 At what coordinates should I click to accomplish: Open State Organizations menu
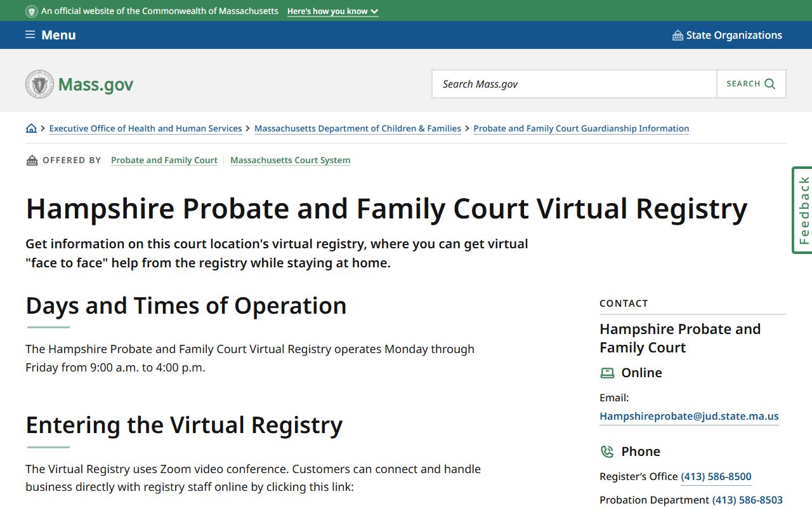(727, 35)
